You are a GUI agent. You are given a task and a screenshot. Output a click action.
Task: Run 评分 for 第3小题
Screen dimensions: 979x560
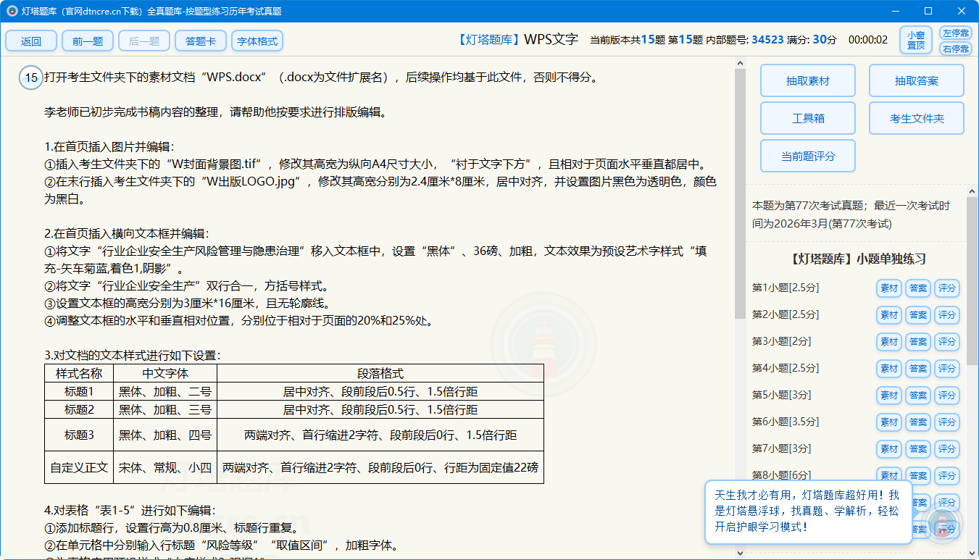coord(947,342)
